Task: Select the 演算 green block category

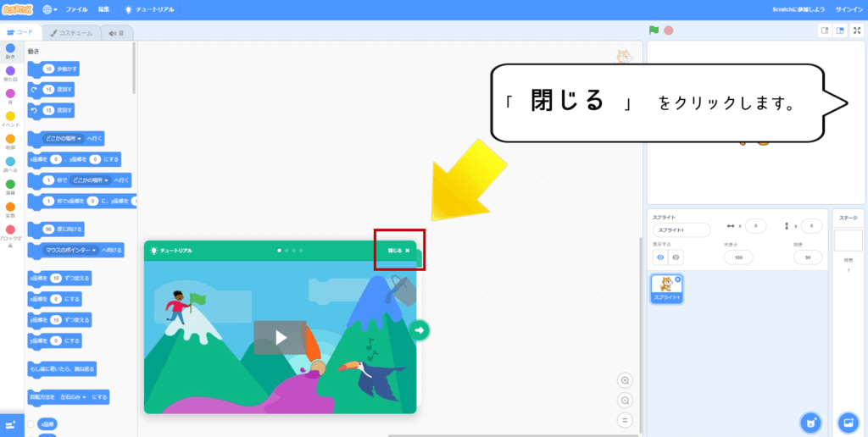Action: click(10, 187)
